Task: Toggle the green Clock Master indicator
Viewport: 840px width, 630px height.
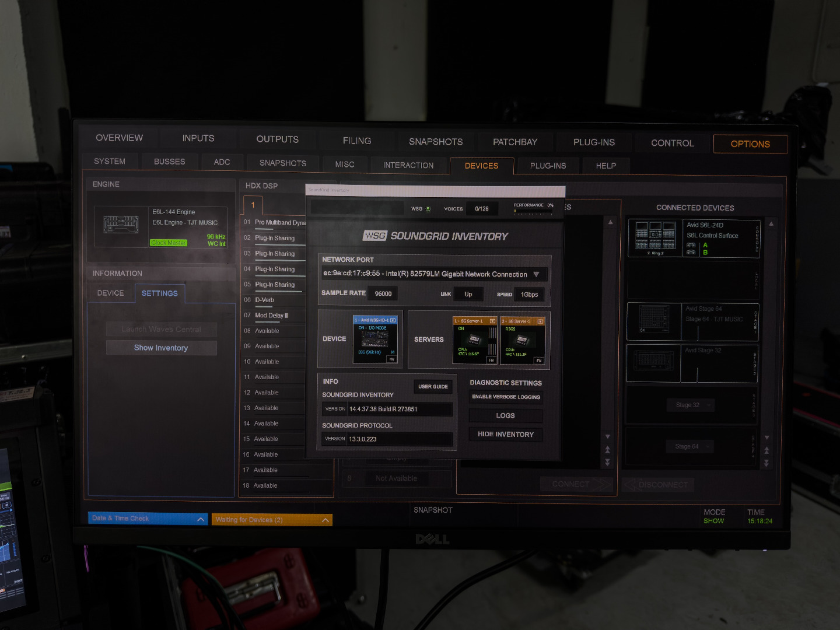Action: 169,243
